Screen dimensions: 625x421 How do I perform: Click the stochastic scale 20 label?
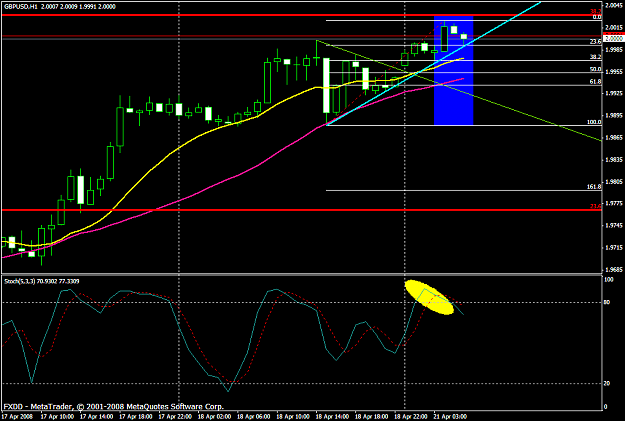(x=607, y=384)
